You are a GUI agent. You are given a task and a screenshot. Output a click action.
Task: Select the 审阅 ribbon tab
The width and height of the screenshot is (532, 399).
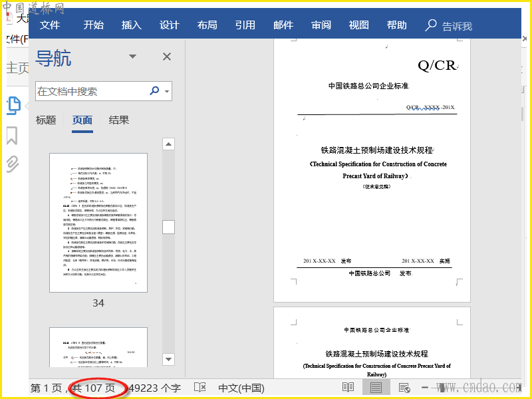point(321,25)
